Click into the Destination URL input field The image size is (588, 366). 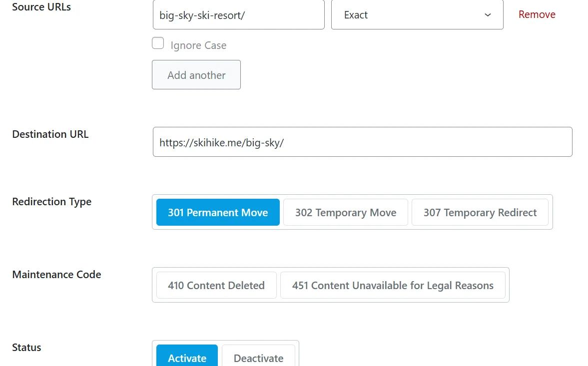tap(362, 142)
